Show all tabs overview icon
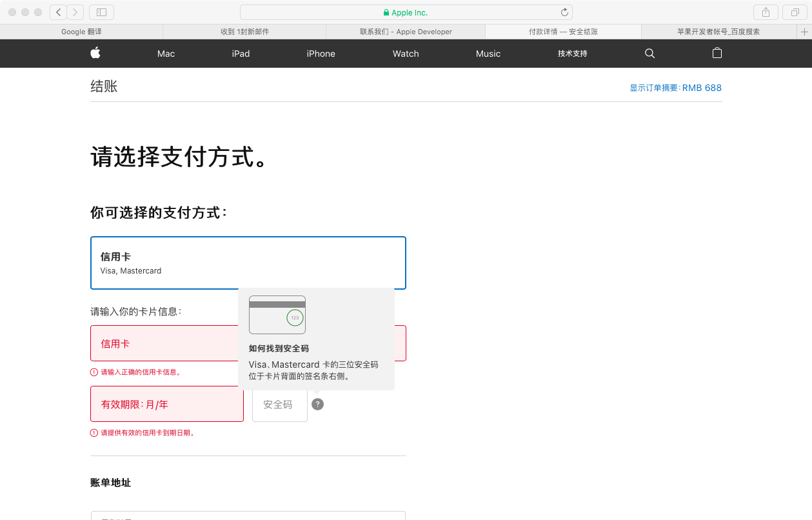Viewport: 812px width, 520px height. [x=795, y=12]
